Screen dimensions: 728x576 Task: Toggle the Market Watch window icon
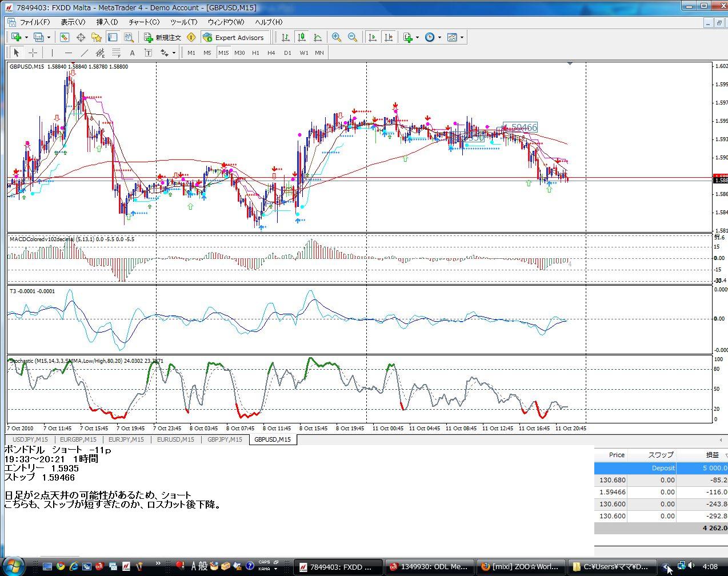[x=65, y=37]
